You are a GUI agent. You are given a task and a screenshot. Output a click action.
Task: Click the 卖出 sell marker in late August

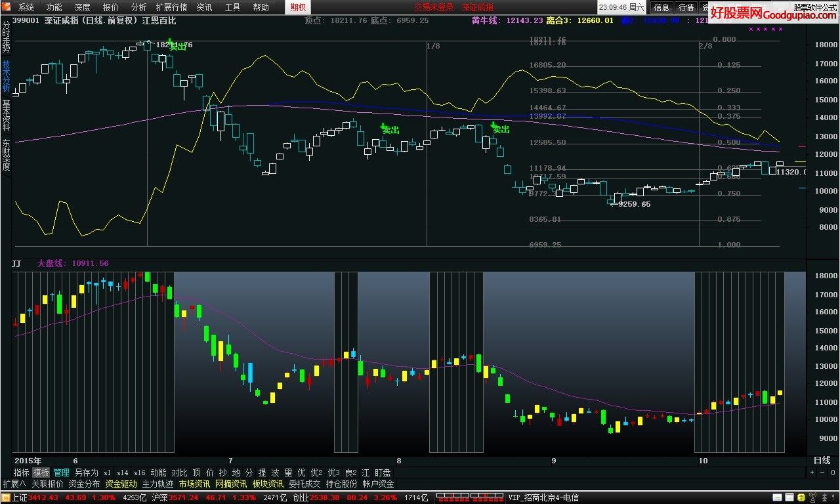point(500,128)
